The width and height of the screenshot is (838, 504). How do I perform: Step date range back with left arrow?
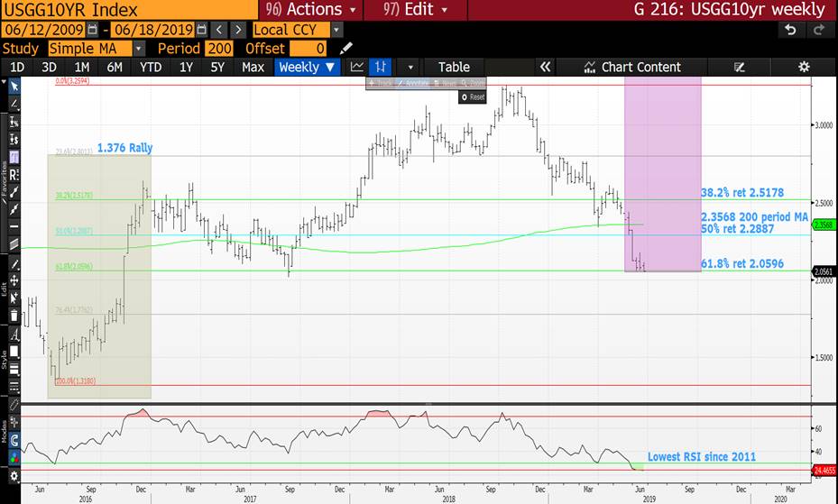coord(219,30)
